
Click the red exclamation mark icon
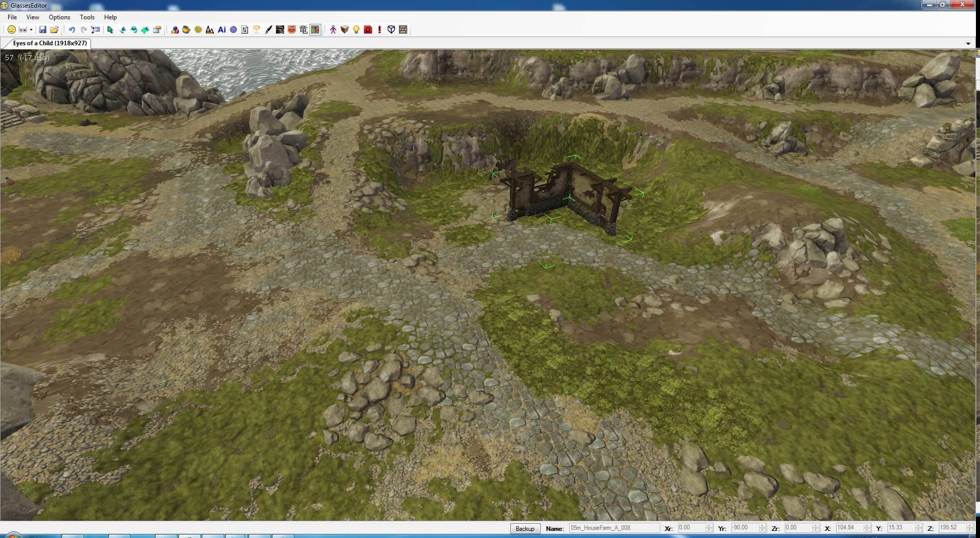[x=379, y=30]
